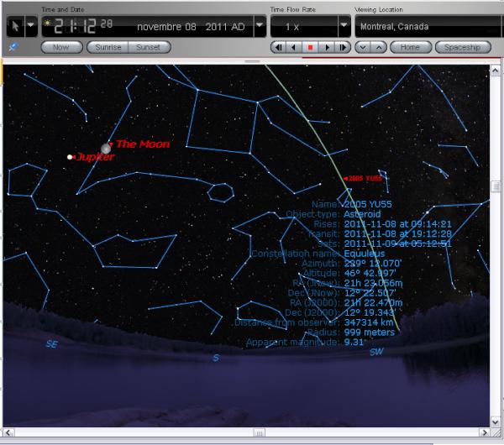The width and height of the screenshot is (504, 445).
Task: Step time backward one step
Action: (x=278, y=48)
